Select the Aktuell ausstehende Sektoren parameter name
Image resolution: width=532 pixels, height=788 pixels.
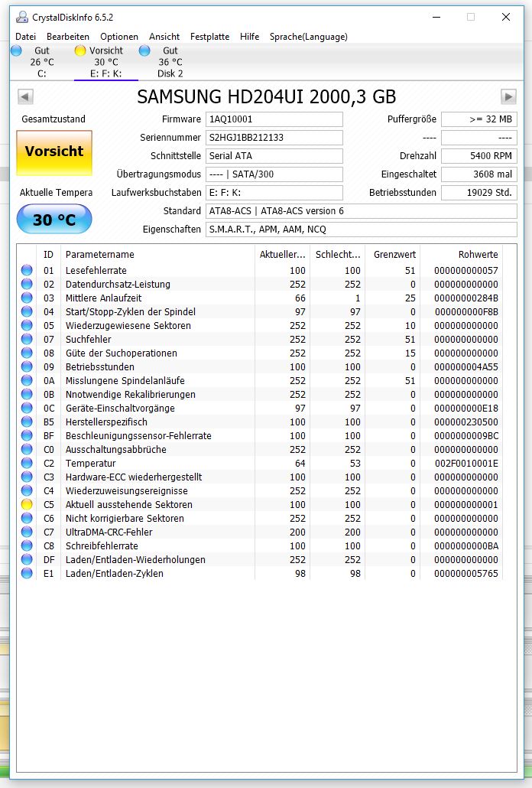click(129, 505)
